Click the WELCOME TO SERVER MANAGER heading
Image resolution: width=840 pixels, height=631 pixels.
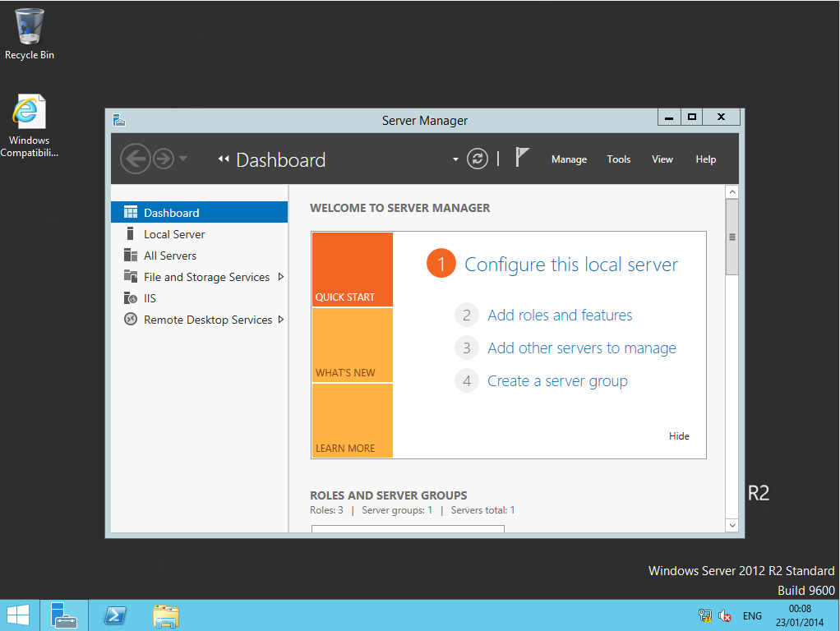click(x=399, y=208)
